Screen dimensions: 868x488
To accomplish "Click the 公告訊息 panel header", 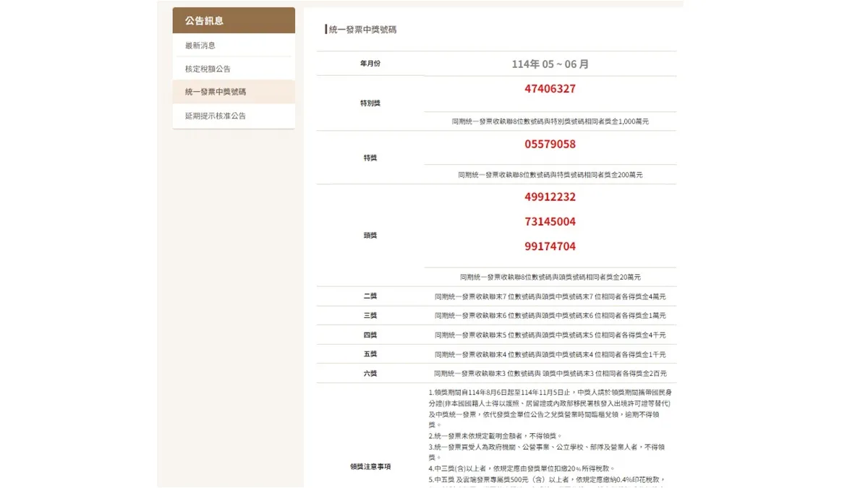I will tap(200, 20).
